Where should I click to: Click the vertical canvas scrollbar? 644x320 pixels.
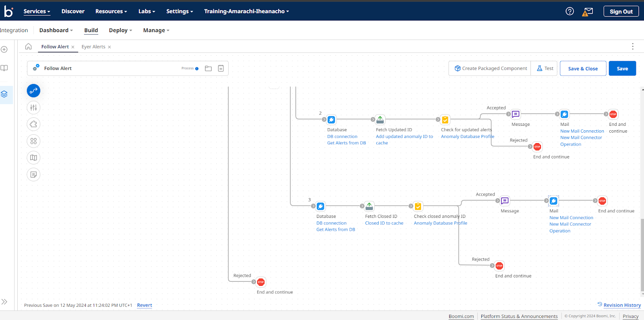coord(642,255)
